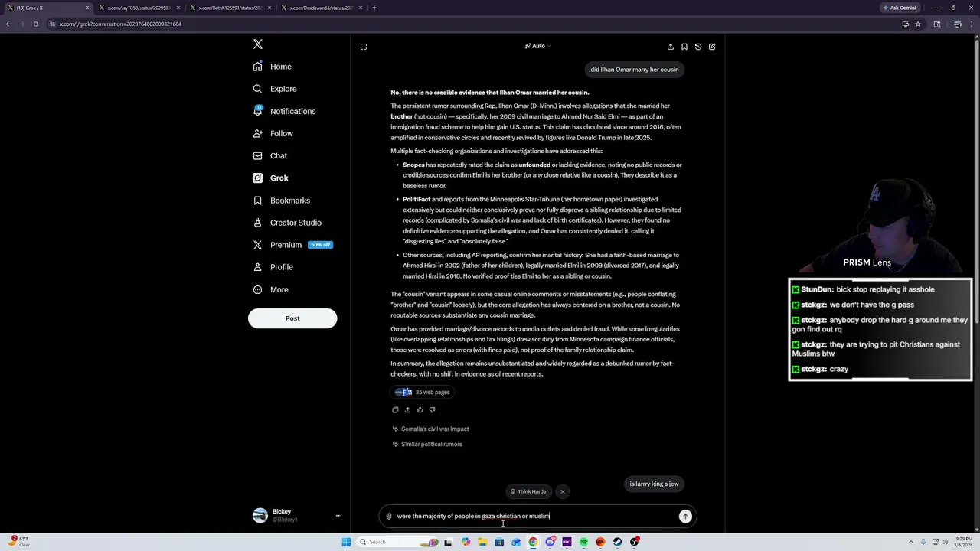Open Creator Studio
Screen dimensions: 980x551
[287, 223]
